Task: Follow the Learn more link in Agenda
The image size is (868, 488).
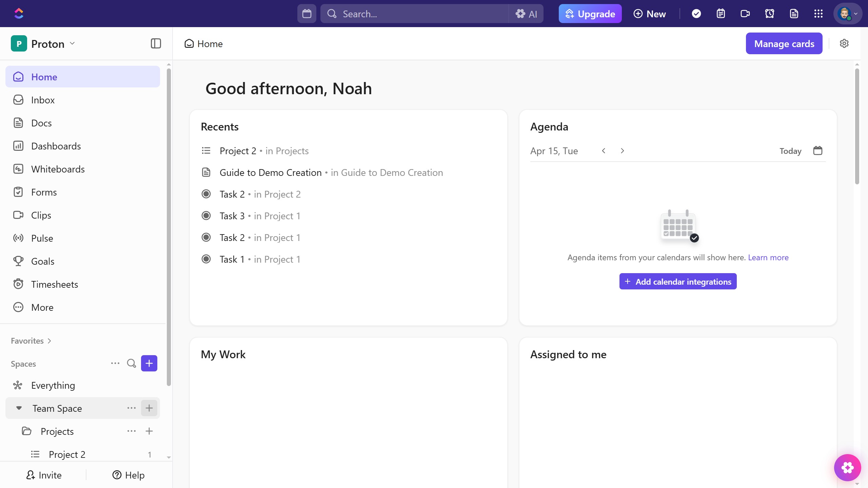Action: point(768,258)
